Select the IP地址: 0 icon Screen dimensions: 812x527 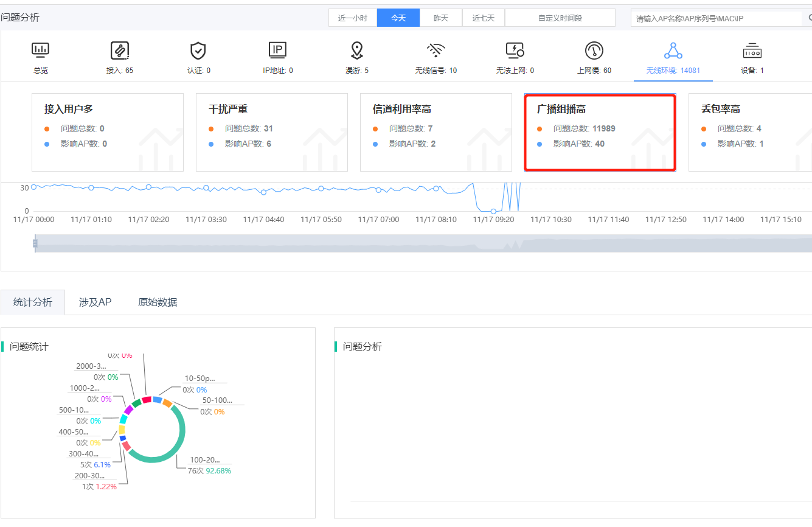pyautogui.click(x=278, y=50)
